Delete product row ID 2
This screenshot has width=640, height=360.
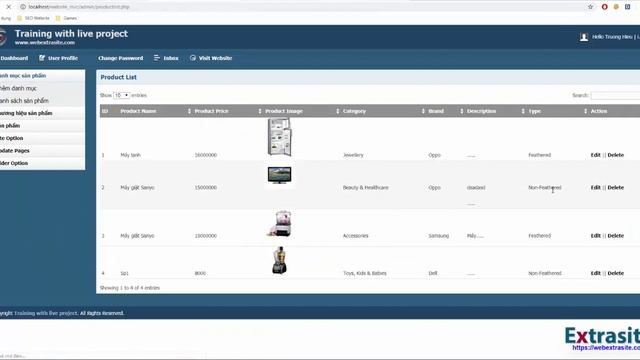616,188
